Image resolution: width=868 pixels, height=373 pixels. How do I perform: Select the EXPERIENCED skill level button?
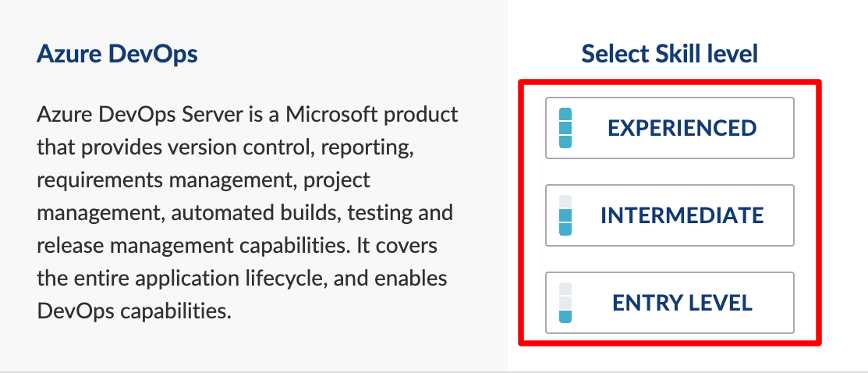click(x=669, y=128)
